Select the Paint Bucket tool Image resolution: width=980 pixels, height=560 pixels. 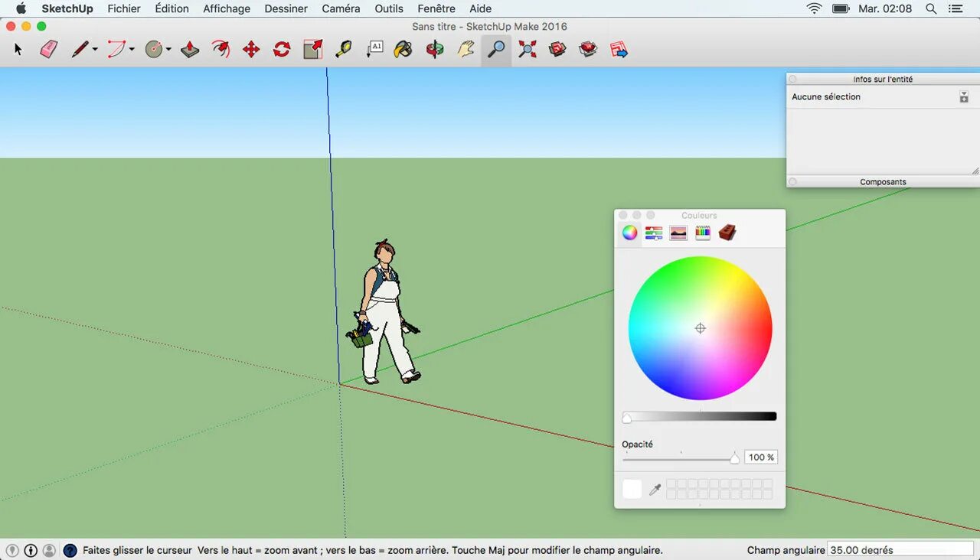pos(403,50)
